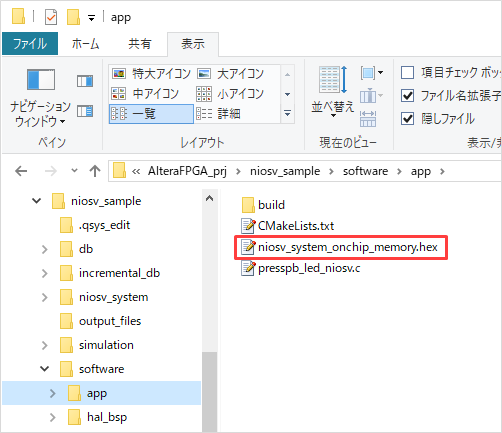Switch to the ホーム ribbon tab
The width and height of the screenshot is (502, 433).
(x=86, y=44)
